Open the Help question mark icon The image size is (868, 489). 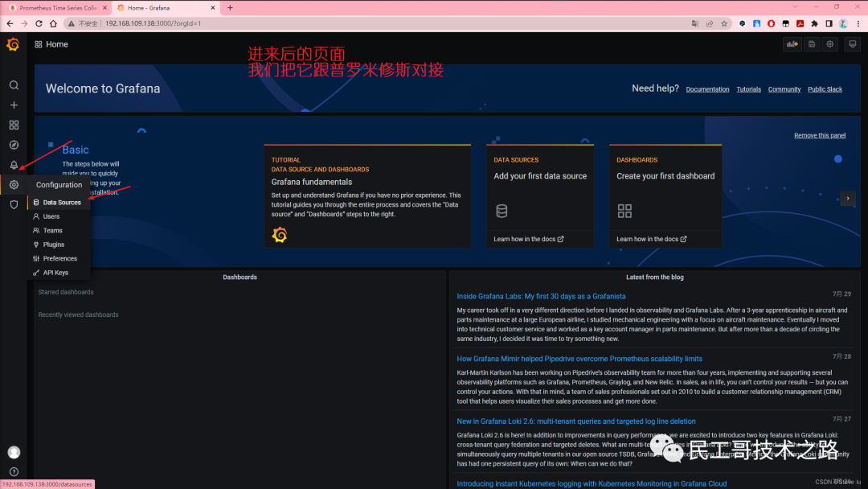(14, 472)
